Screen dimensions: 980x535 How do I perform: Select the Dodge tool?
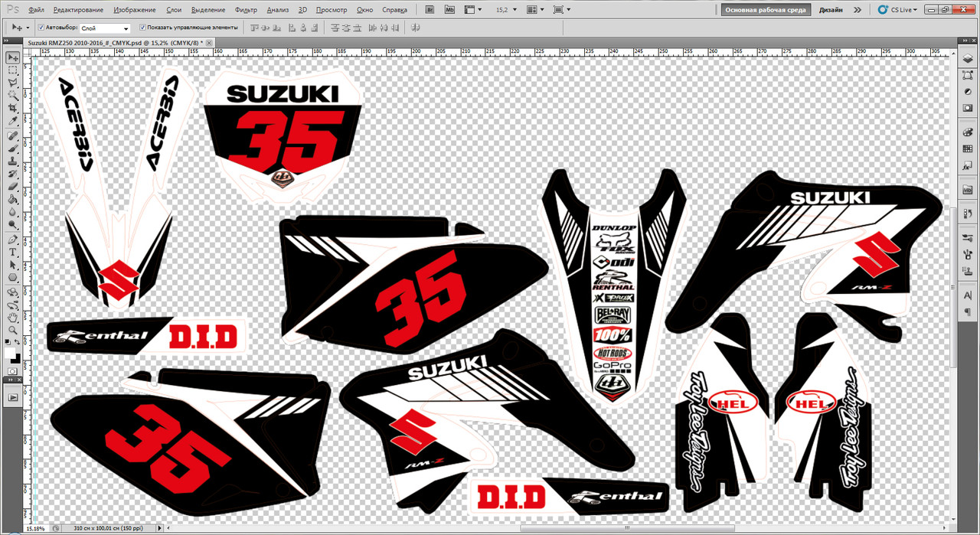[13, 225]
